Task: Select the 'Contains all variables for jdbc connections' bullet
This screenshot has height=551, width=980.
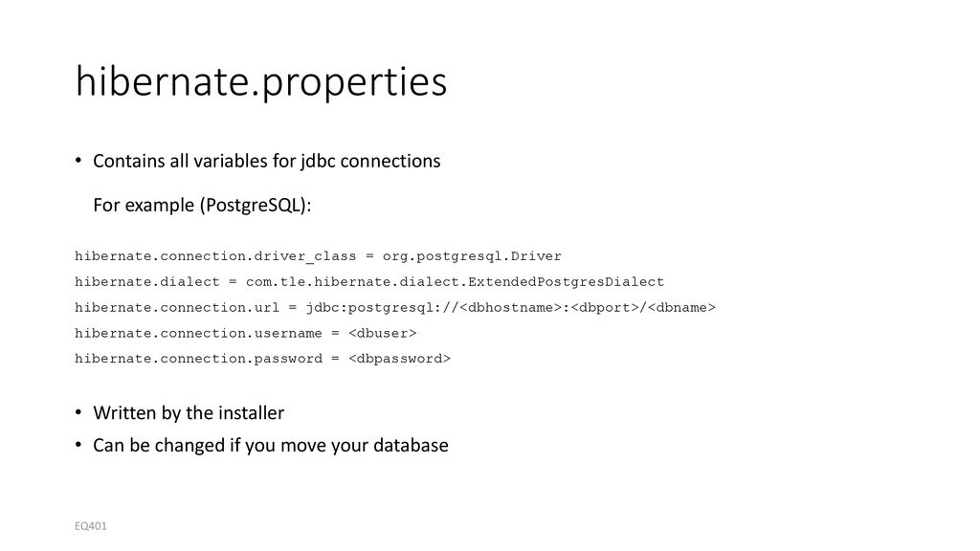Action: (x=267, y=161)
